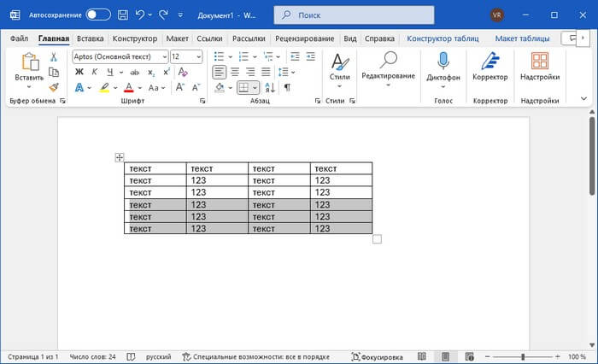This screenshot has height=364, width=598.
Task: Expand the font size dropdown
Action: [x=199, y=56]
